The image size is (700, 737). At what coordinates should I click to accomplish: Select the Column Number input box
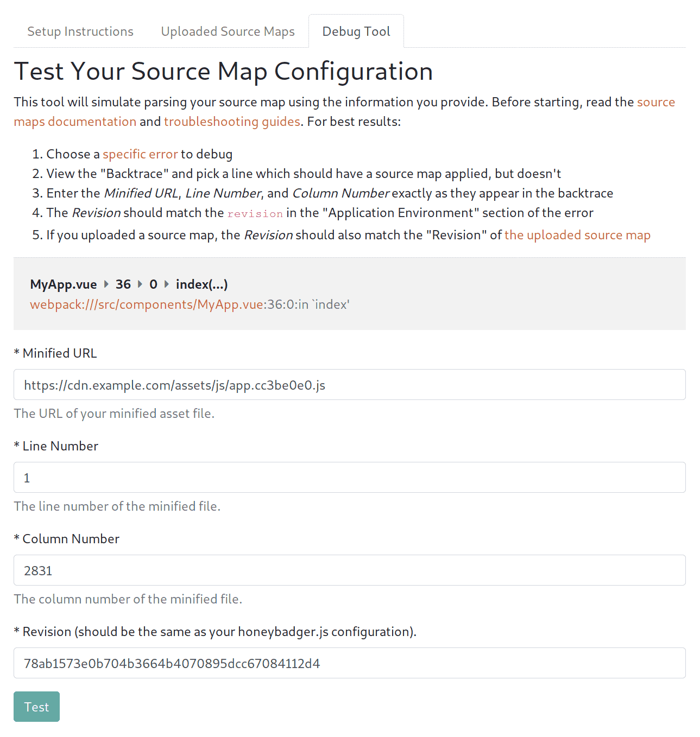pos(349,570)
